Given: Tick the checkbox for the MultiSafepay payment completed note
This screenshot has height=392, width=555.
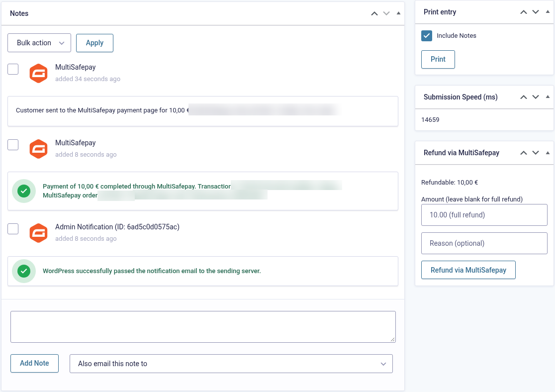Looking at the screenshot, I should pos(13,144).
